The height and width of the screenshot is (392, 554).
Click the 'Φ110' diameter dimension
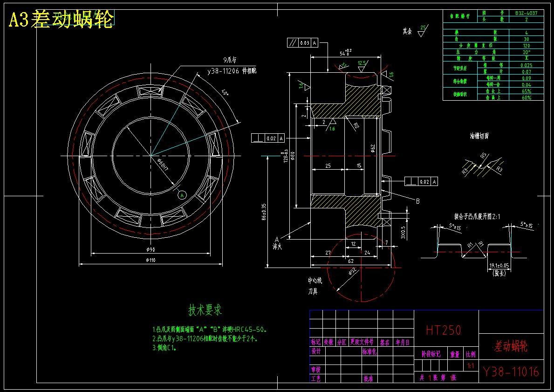151,260
